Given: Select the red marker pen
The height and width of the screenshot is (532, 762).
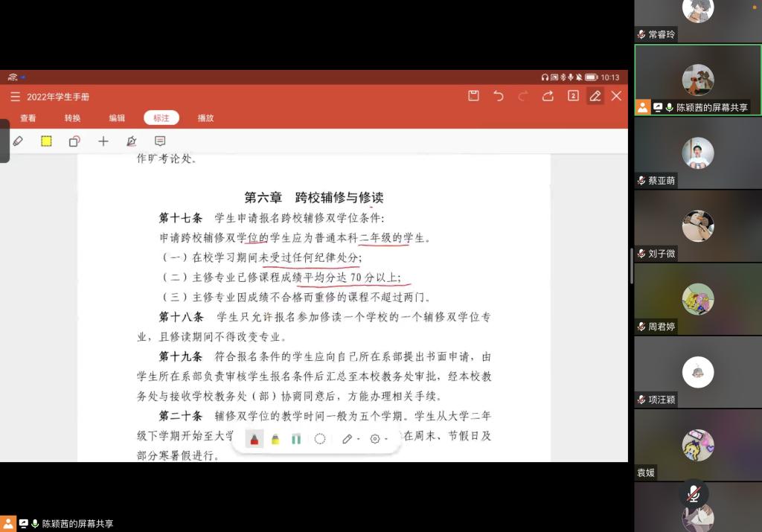Looking at the screenshot, I should click(x=254, y=439).
